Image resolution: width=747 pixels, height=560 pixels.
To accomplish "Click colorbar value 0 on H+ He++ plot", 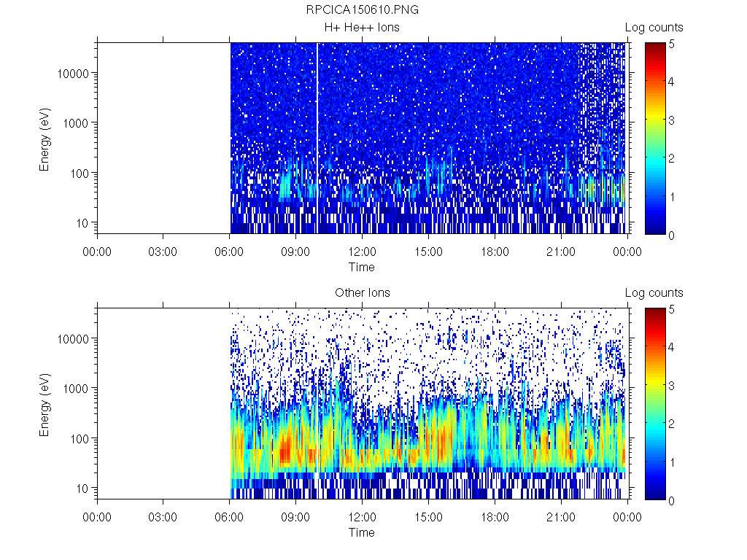I will coord(671,236).
